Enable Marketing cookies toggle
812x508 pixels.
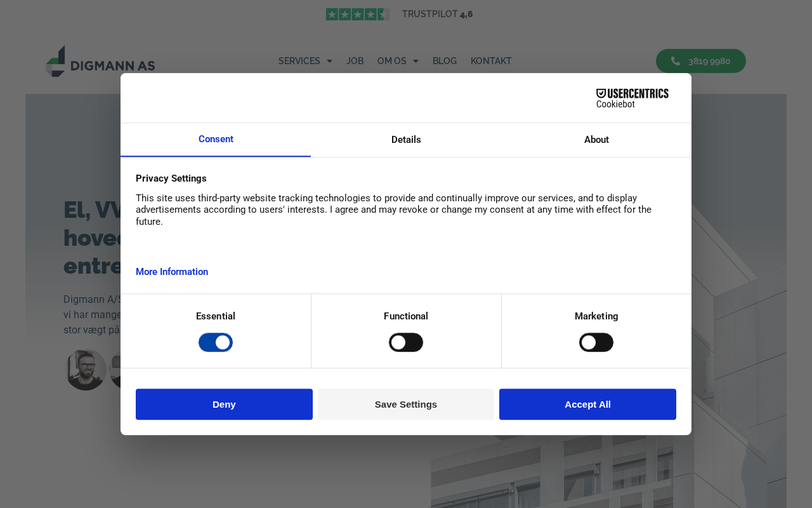point(596,342)
